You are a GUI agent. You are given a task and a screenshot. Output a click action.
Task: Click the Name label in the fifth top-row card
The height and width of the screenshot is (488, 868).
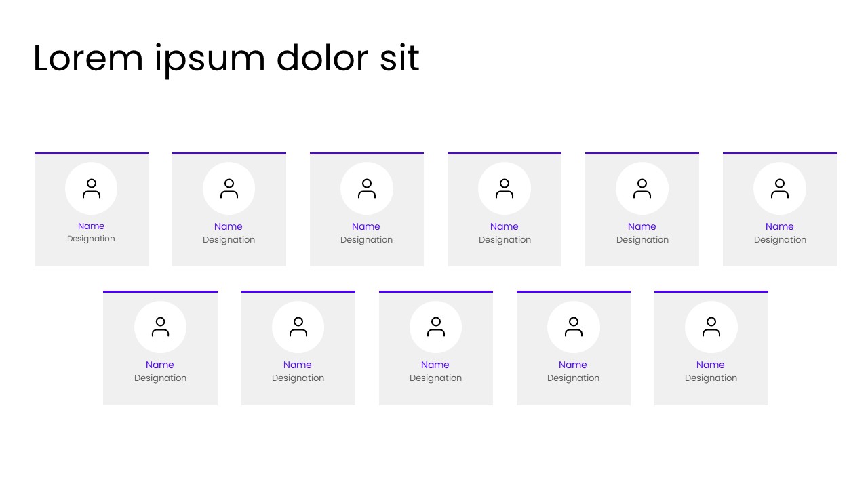point(642,226)
